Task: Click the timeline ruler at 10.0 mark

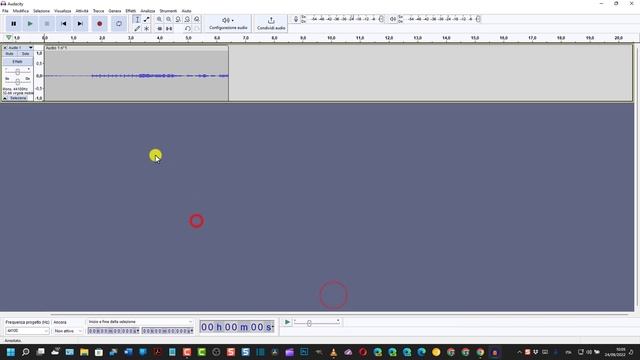Action: [331, 38]
